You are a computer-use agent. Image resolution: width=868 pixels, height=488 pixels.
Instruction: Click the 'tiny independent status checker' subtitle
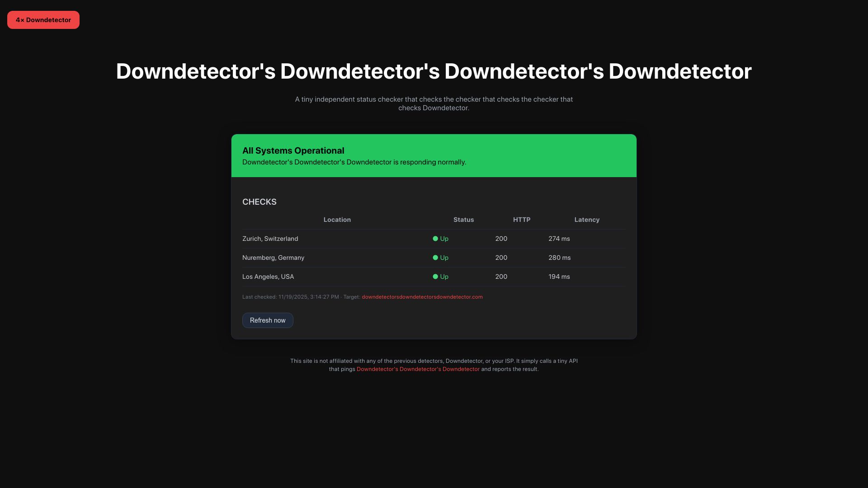point(434,103)
